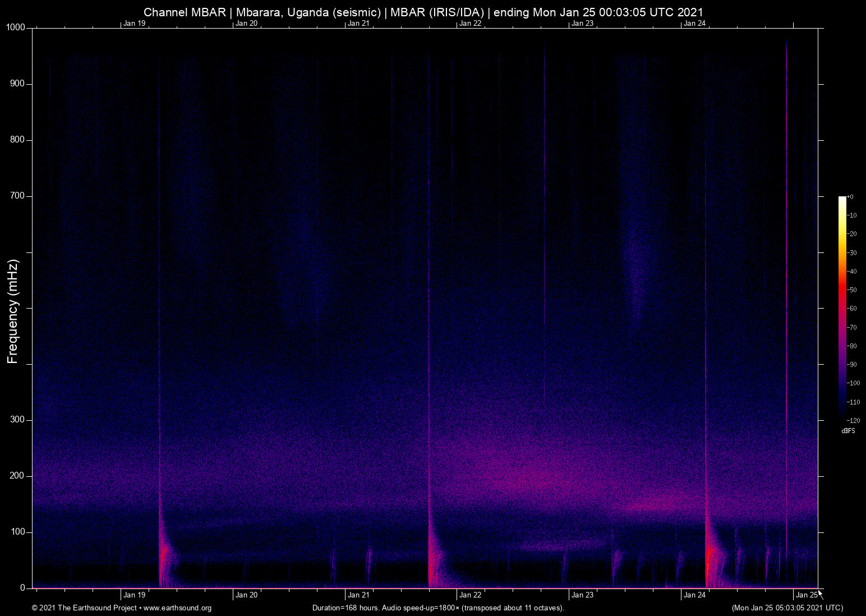This screenshot has height=616, width=866.
Task: Click the Jan 20 label on top axis
Action: point(246,24)
